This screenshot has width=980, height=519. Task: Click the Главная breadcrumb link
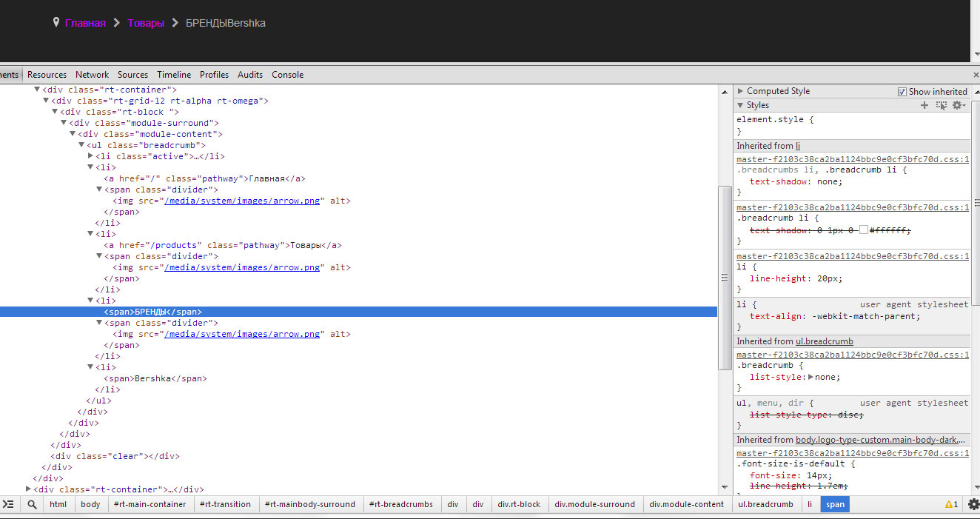(x=85, y=23)
